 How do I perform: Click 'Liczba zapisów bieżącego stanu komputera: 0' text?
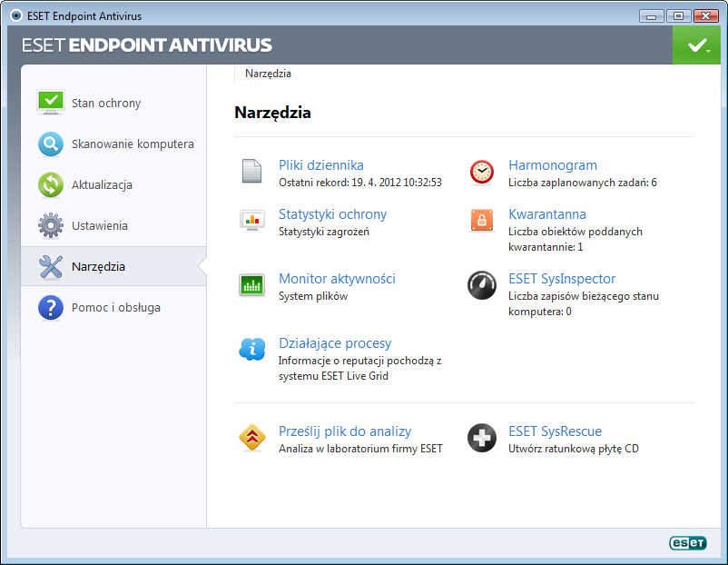point(583,303)
